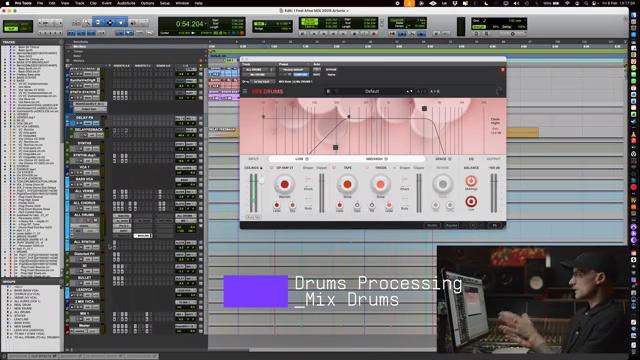640x360 pixels.
Task: Open the Track menu
Action: 79,3
